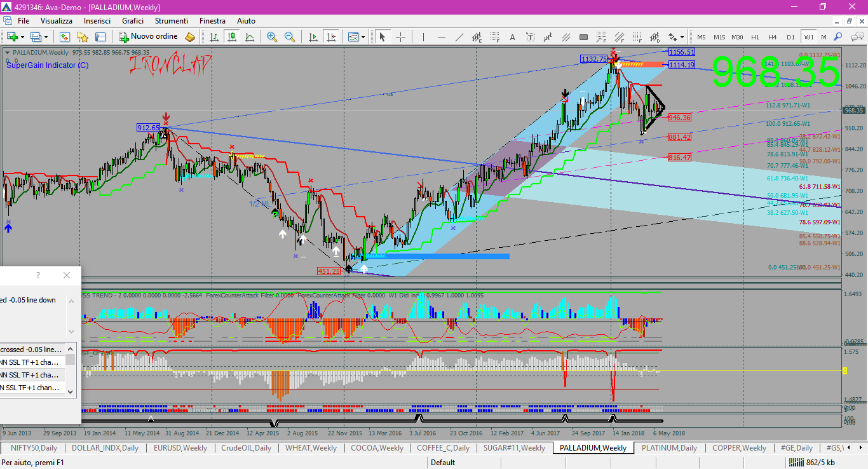
Task: Close the alert dialog with X
Action: (67, 275)
